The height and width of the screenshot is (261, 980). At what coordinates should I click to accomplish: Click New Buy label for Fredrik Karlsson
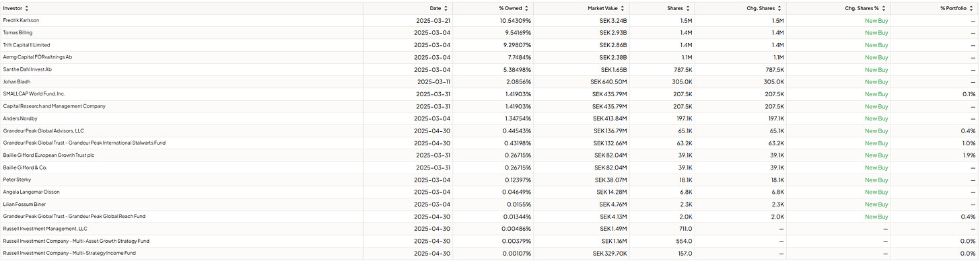pos(876,20)
